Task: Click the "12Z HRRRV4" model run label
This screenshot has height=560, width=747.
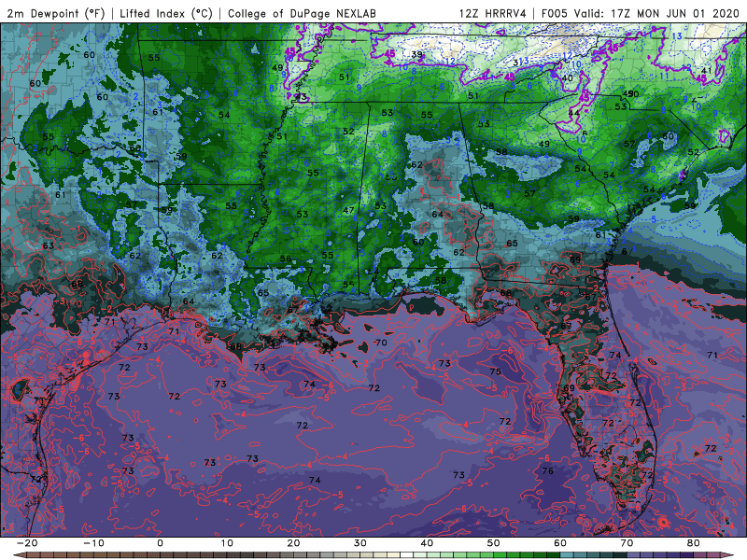Action: [493, 13]
